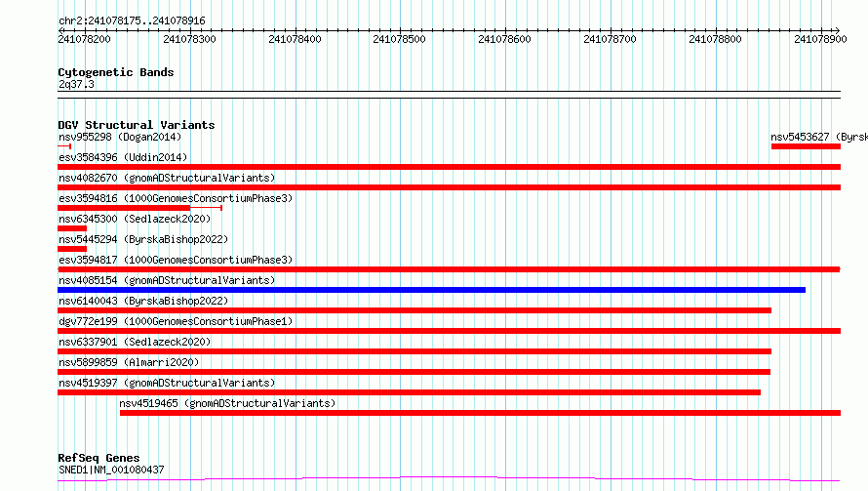
Task: Click nsv5445294 (ByrskaBishop2022) label
Action: (143, 239)
